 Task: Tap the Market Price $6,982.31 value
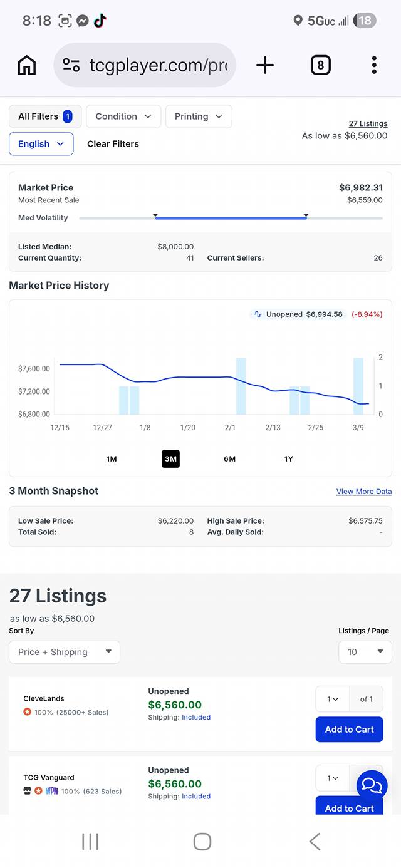(361, 187)
